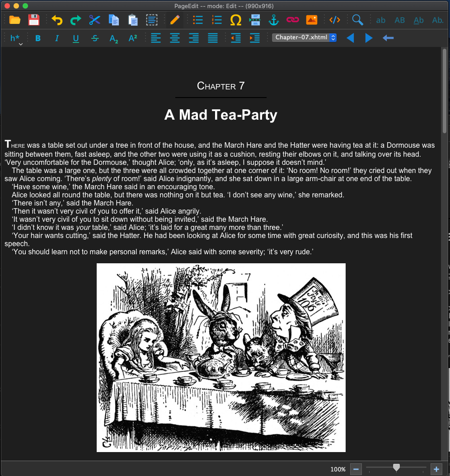Image resolution: width=450 pixels, height=476 pixels.
Task: Insert a split marker icon
Action: pyautogui.click(x=254, y=20)
